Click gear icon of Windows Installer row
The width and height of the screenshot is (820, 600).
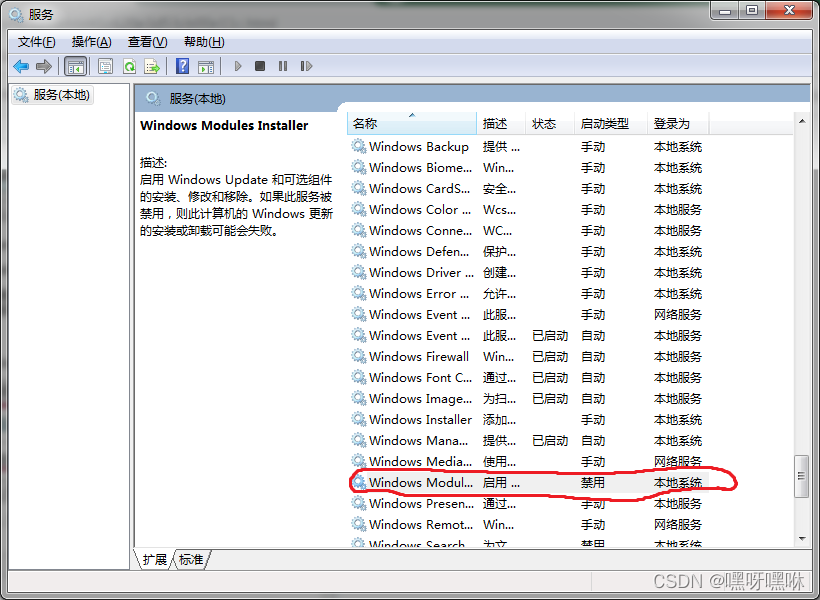pos(359,419)
